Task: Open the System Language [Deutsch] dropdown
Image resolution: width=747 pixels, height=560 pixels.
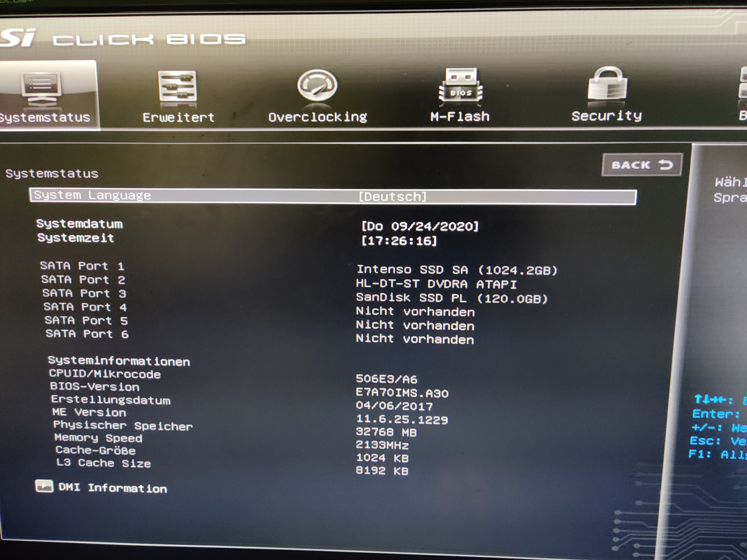Action: click(392, 196)
